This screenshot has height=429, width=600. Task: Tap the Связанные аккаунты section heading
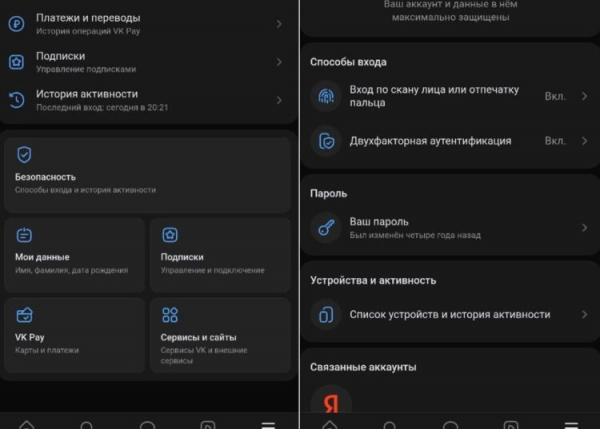click(x=363, y=367)
